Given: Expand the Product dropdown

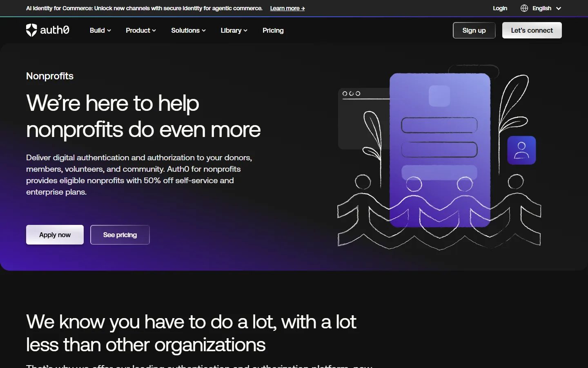Looking at the screenshot, I should click(x=141, y=30).
